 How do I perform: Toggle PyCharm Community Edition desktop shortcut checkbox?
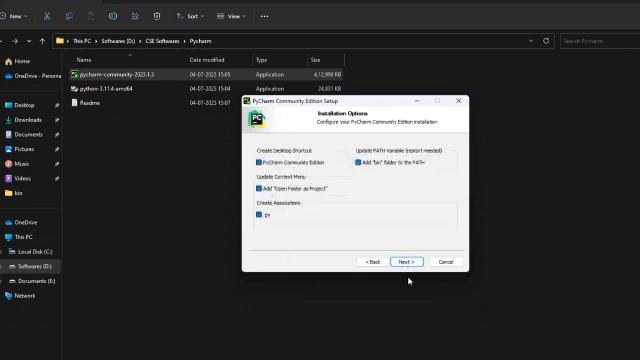[x=259, y=162]
